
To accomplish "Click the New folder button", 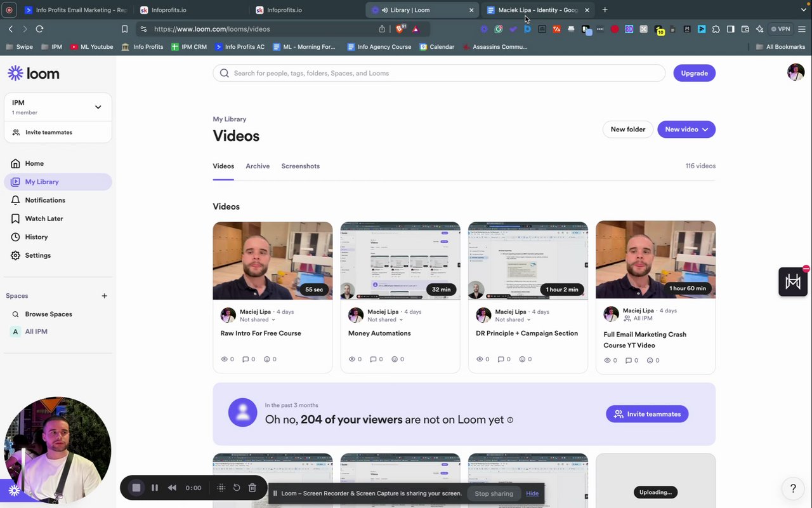I will 627,130.
